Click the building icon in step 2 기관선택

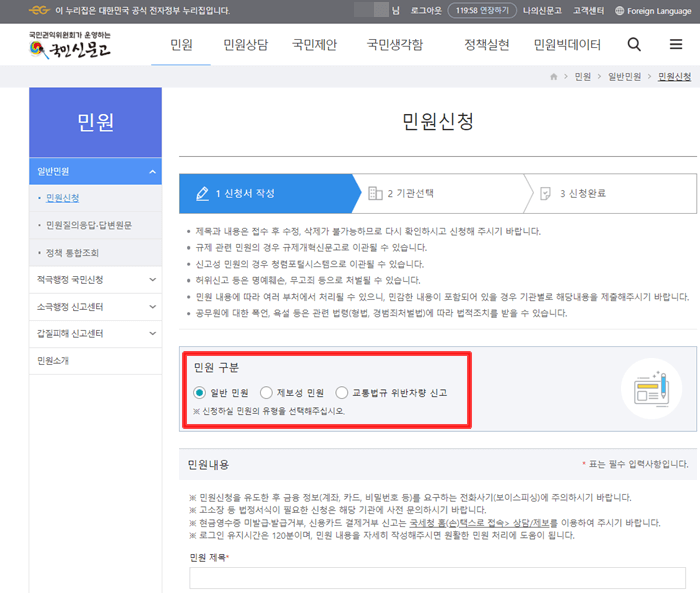point(375,193)
